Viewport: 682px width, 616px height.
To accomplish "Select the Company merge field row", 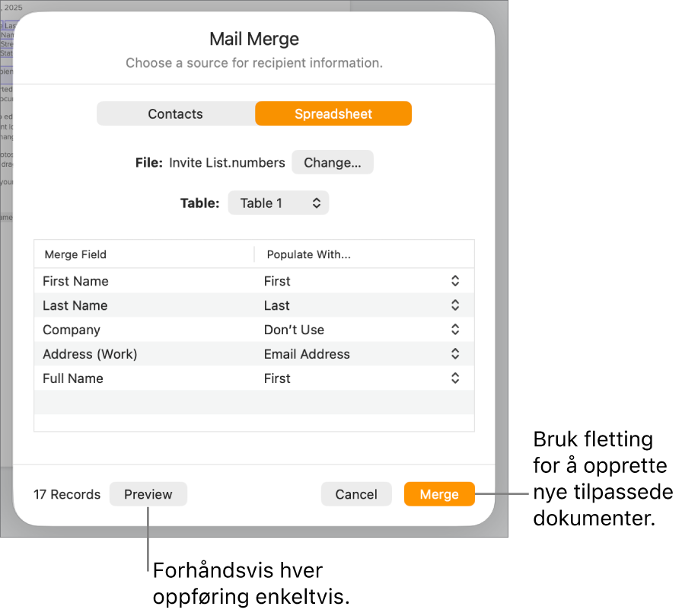I will [254, 330].
